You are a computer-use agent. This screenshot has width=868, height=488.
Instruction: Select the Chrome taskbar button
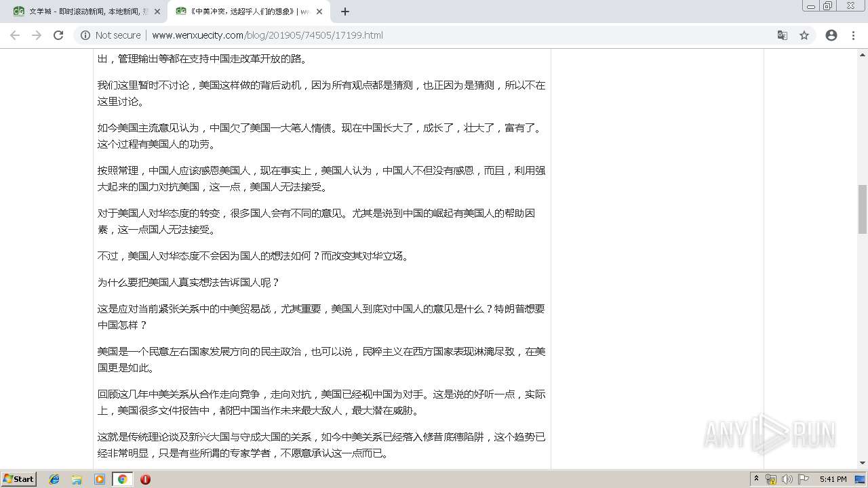[x=122, y=479]
